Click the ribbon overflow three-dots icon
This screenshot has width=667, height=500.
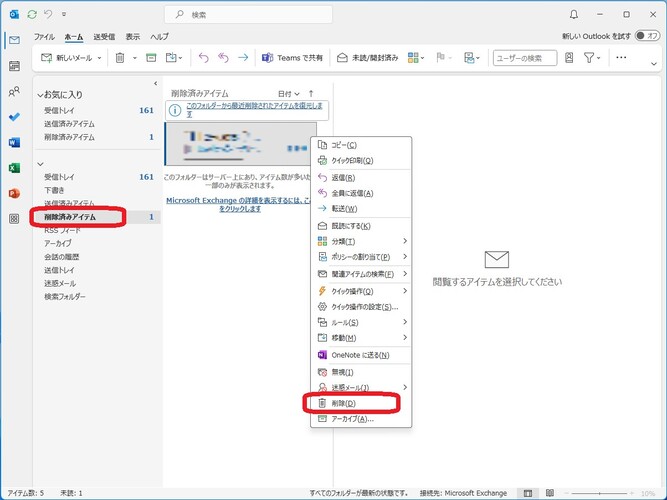pyautogui.click(x=621, y=57)
